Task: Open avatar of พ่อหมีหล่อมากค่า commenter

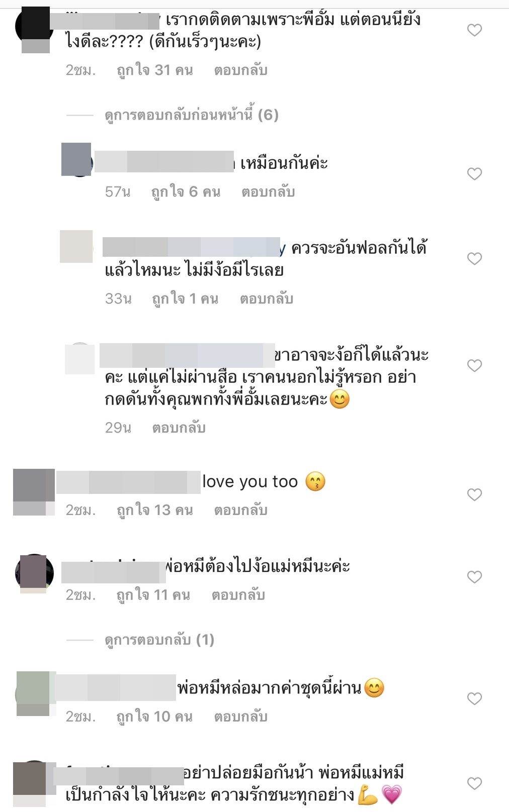Action: [36, 694]
